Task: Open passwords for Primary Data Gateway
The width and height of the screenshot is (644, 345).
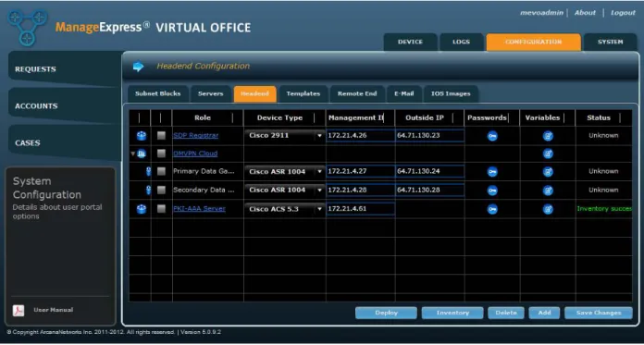Action: (x=492, y=172)
